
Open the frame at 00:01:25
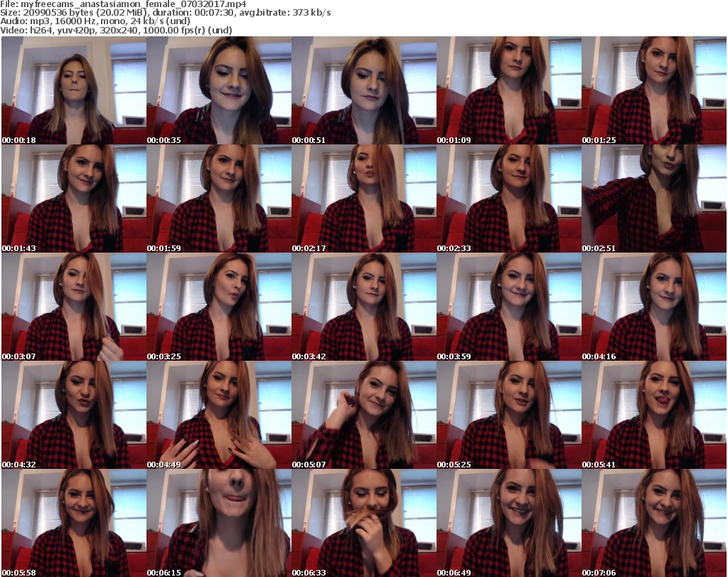[654, 90]
